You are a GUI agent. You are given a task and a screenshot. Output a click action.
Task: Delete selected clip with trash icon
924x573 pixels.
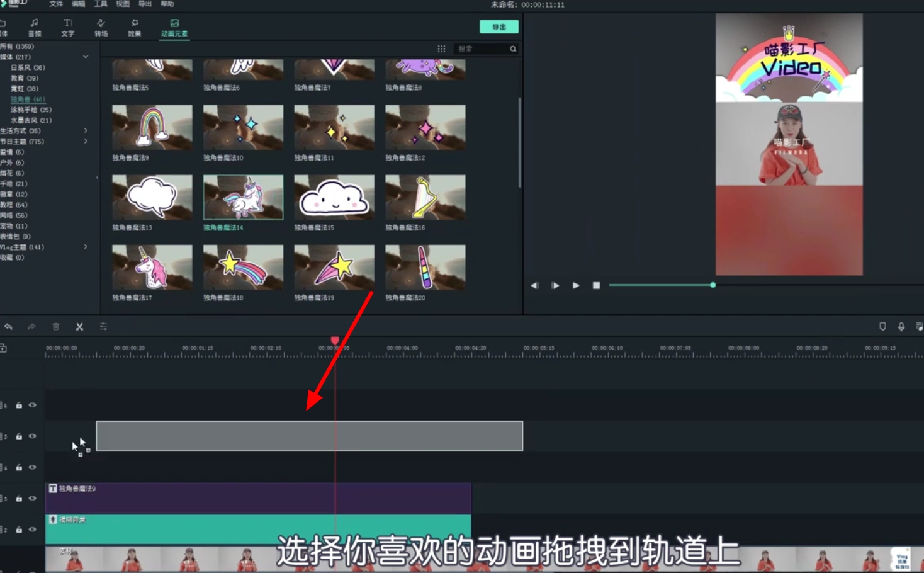tap(56, 326)
